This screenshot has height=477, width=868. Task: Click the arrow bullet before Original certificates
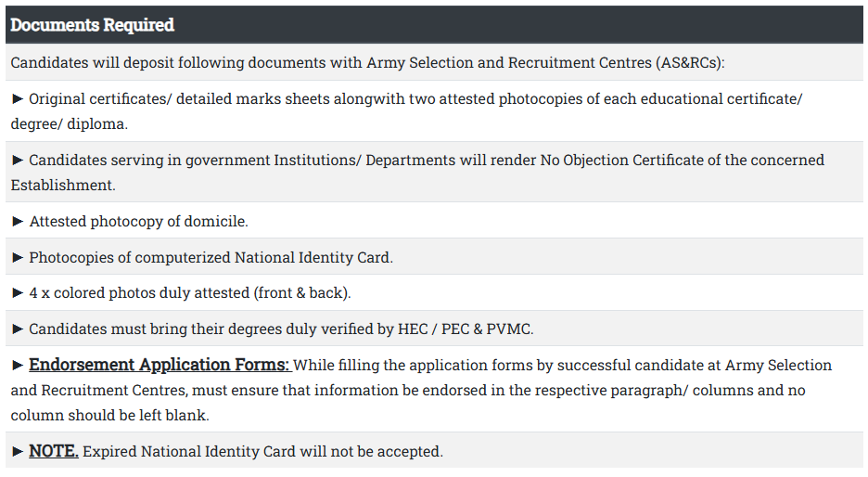18,98
